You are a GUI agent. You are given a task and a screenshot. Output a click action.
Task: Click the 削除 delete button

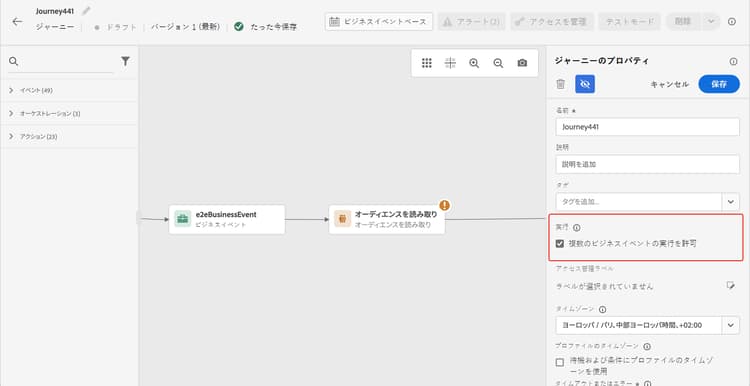click(683, 22)
